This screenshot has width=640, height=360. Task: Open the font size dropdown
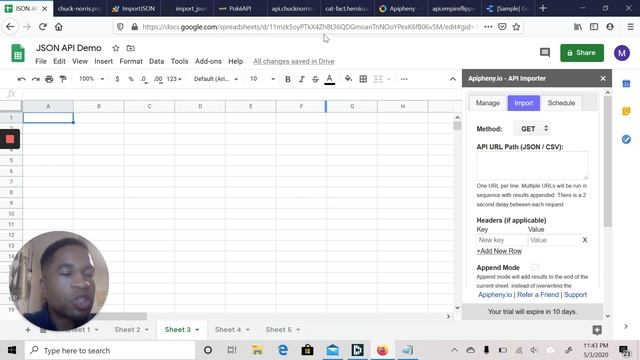pos(262,79)
